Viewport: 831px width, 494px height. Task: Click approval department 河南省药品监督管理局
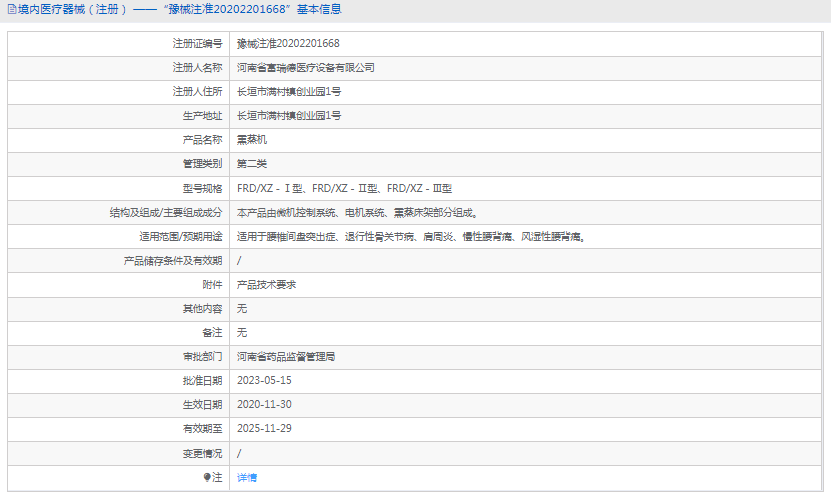[286, 357]
